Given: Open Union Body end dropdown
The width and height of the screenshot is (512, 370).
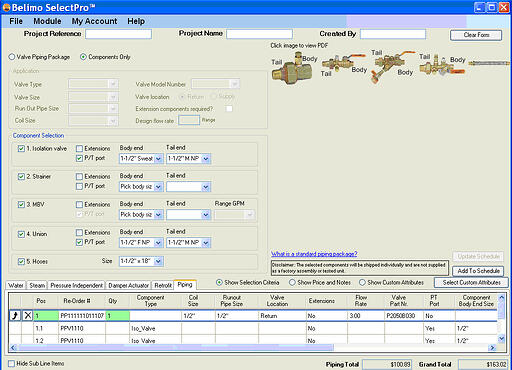Looking at the screenshot, I should click(141, 242).
